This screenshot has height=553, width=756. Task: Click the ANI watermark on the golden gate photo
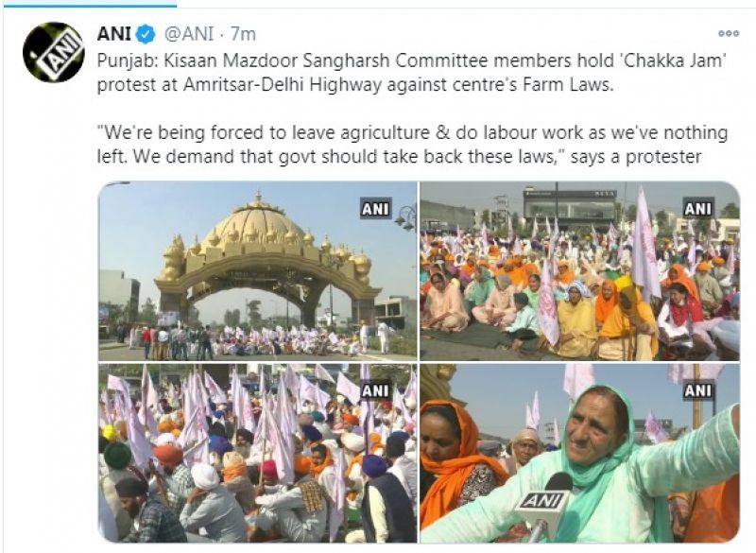click(x=376, y=209)
